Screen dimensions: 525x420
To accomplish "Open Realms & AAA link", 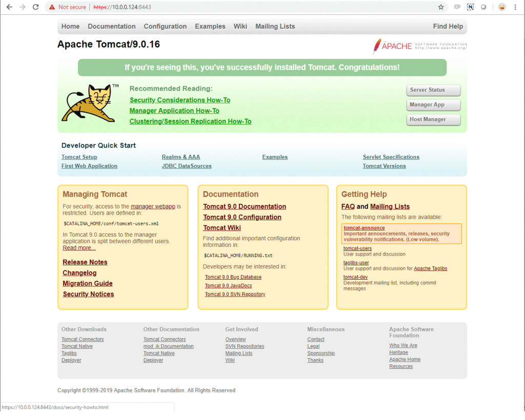I will click(181, 157).
